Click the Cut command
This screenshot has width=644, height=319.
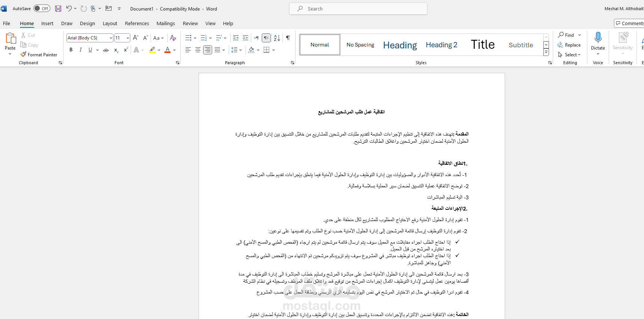pos(28,35)
